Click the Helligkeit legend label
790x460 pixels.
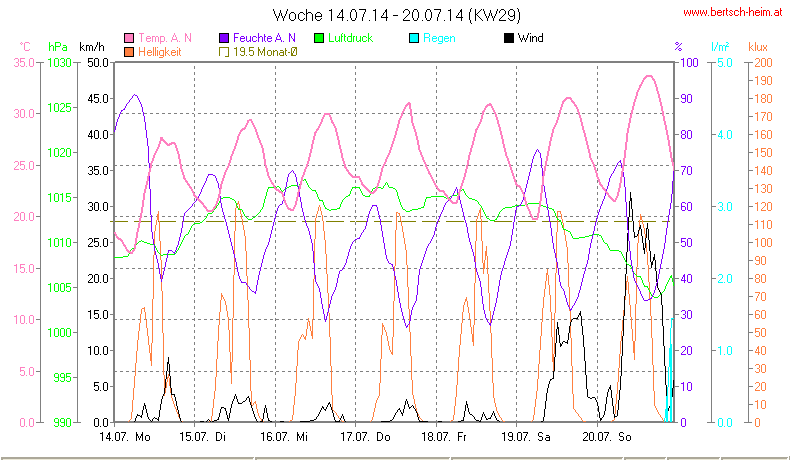pos(160,52)
